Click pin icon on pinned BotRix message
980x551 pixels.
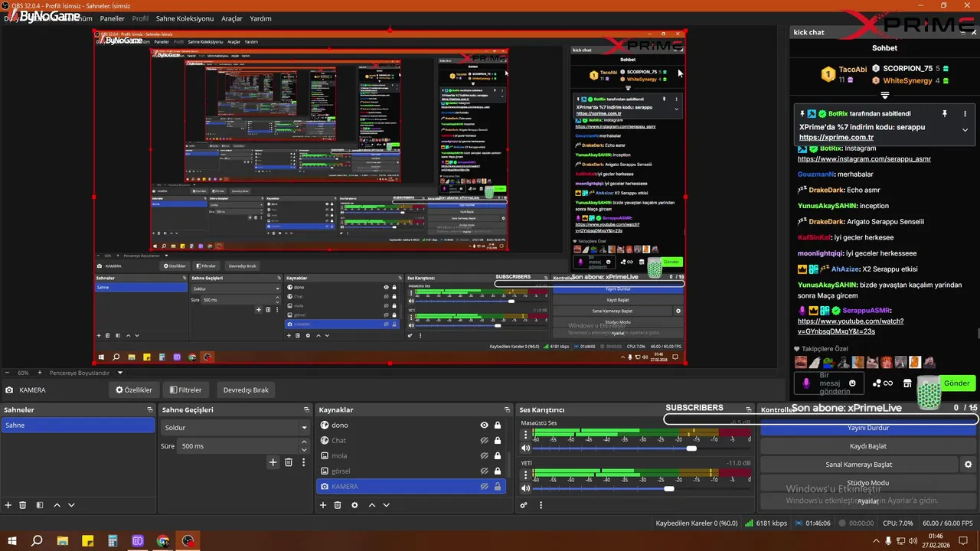pos(945,113)
